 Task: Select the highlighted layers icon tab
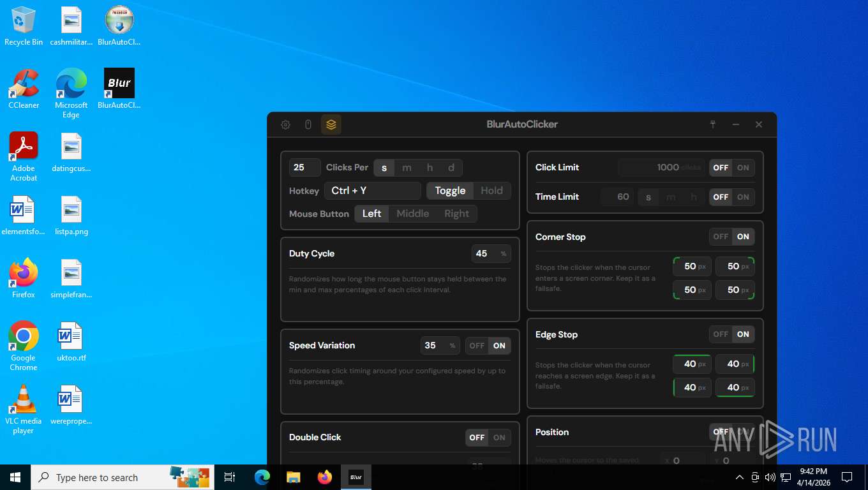pos(331,124)
